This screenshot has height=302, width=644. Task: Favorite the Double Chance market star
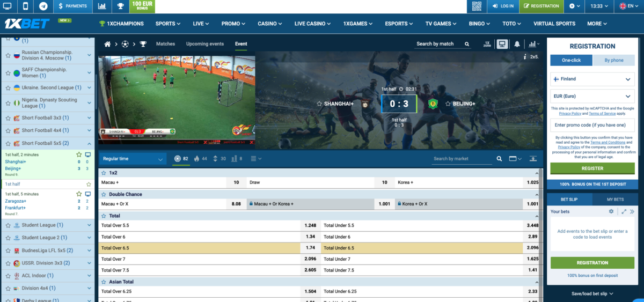104,194
